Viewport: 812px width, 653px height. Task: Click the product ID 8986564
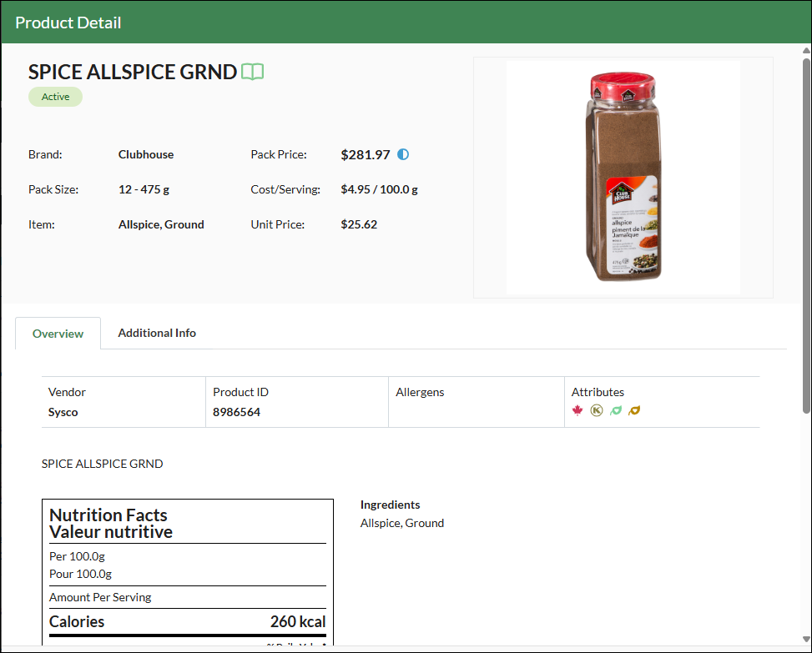click(237, 412)
